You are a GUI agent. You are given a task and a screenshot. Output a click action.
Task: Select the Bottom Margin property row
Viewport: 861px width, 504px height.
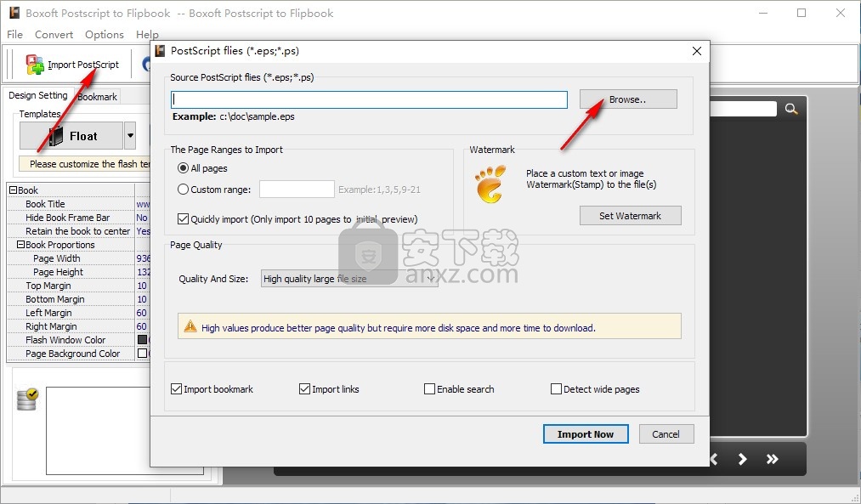tap(78, 299)
